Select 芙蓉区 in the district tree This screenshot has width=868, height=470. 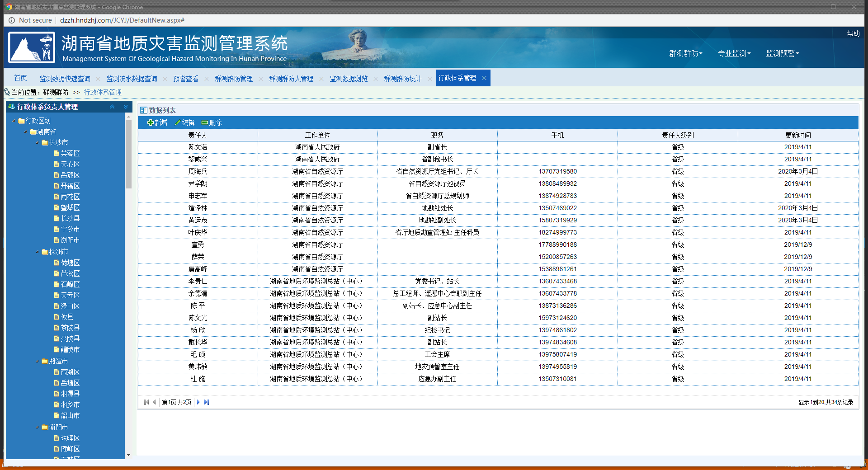70,153
